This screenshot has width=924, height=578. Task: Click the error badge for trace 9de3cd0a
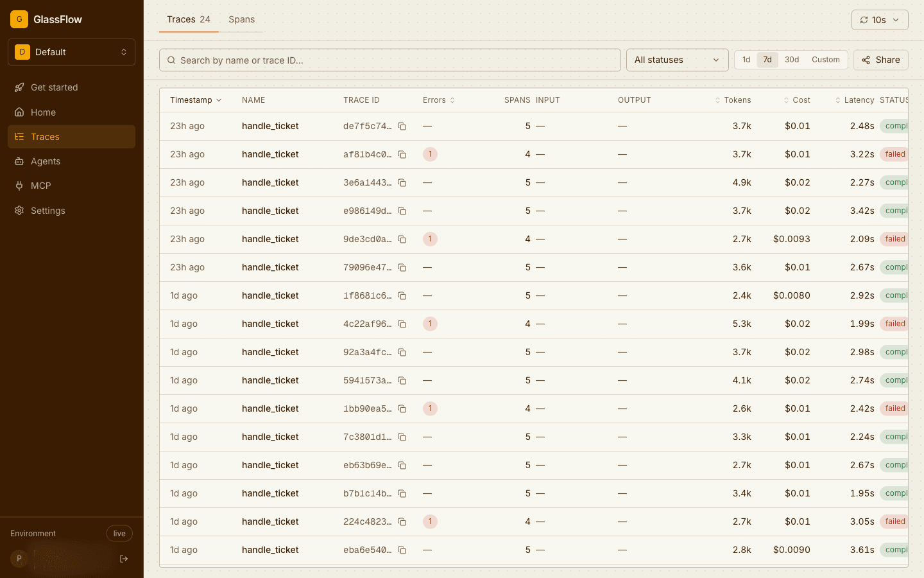point(430,239)
